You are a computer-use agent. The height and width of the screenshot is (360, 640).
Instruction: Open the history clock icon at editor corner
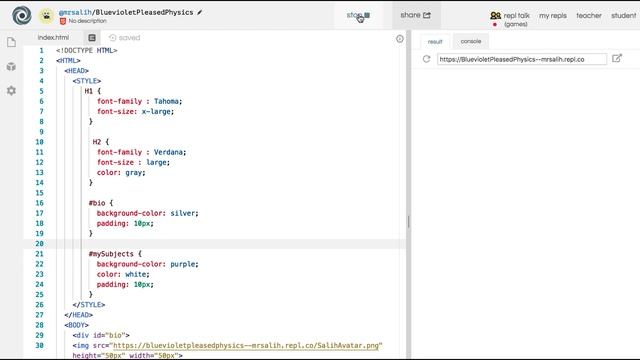(400, 39)
